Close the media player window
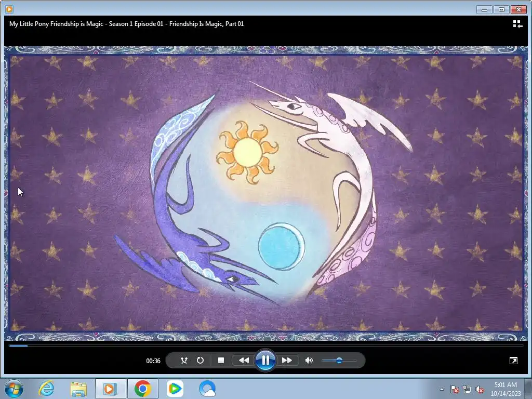Screen dimensions: 532x399 518,9
